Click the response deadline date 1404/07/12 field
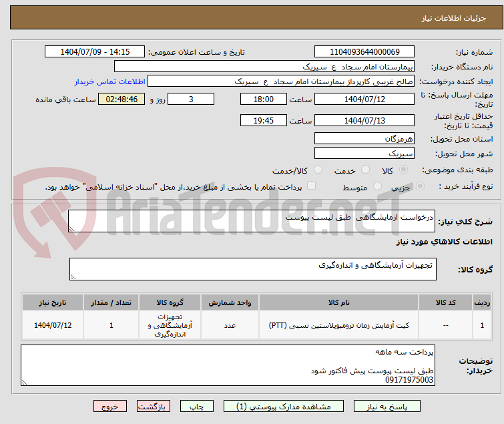The height and width of the screenshot is (424, 504). [x=364, y=99]
